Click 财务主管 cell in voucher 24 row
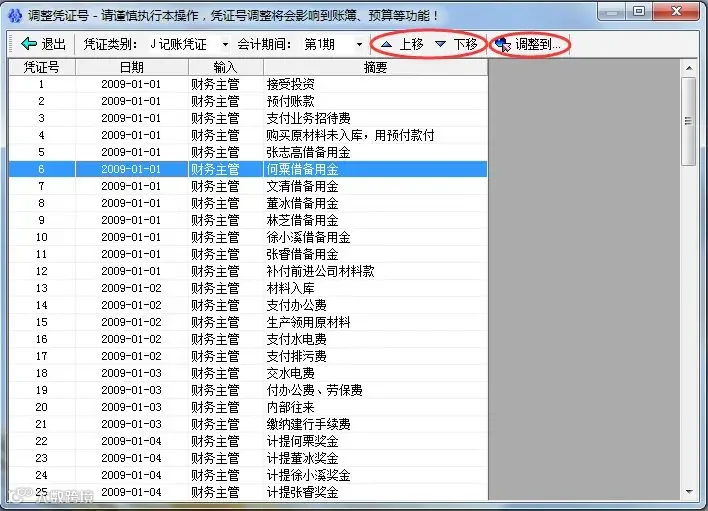Viewport: 708px width, 511px height. pyautogui.click(x=225, y=475)
